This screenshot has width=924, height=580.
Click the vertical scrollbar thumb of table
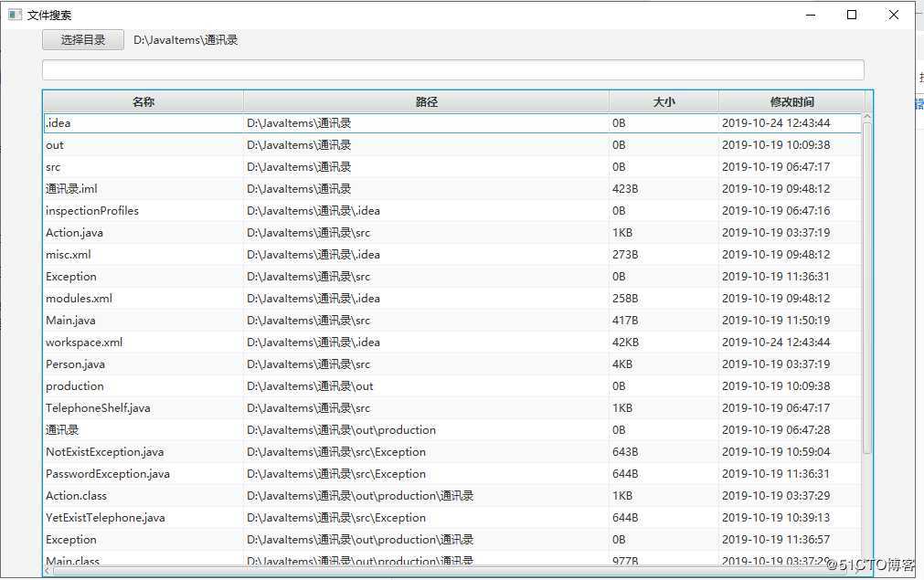866,288
